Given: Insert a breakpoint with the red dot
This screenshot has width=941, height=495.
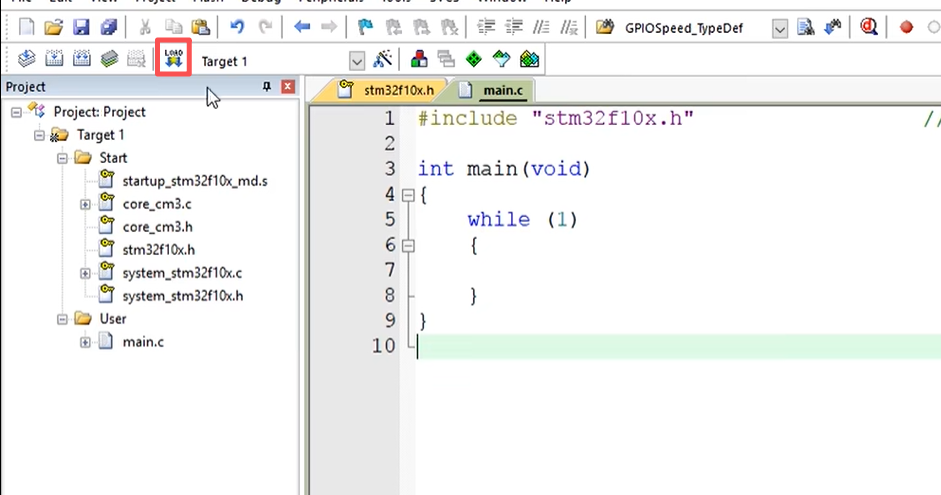Looking at the screenshot, I should [906, 27].
